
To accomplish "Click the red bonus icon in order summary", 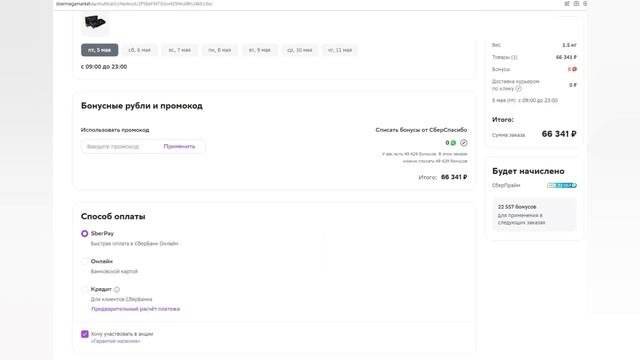I will [574, 69].
